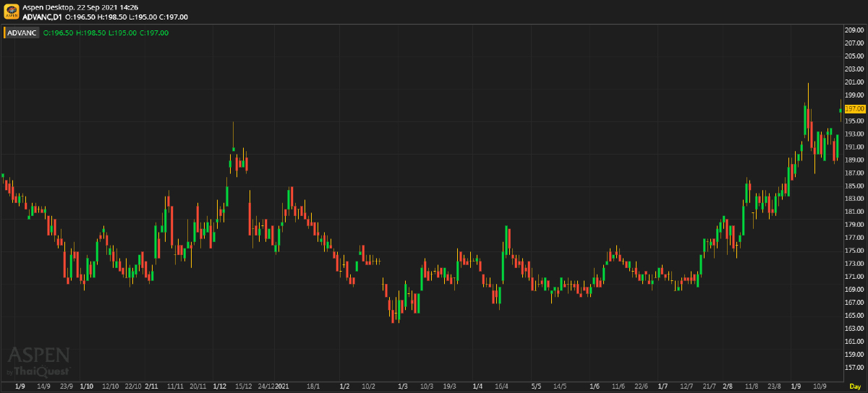Click the 173.00 price axis label
The width and height of the screenshot is (868, 393).
pyautogui.click(x=855, y=264)
